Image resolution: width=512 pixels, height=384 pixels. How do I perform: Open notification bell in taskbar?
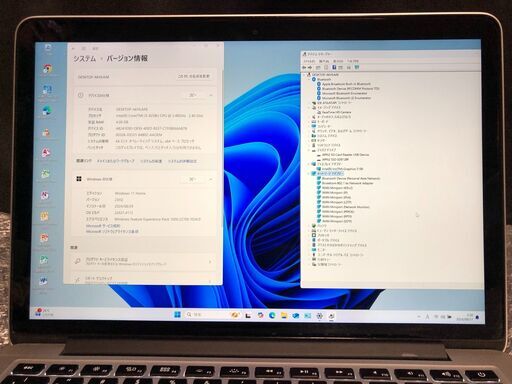(x=477, y=317)
